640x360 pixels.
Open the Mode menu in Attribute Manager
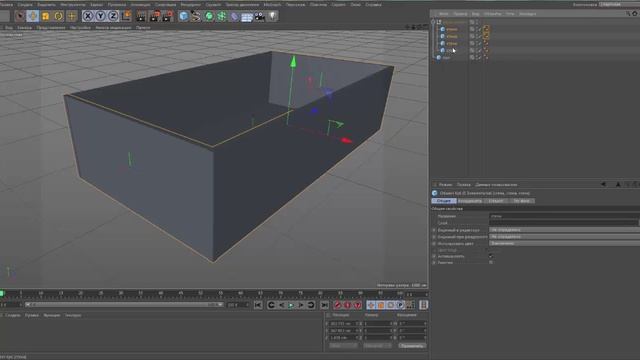445,184
